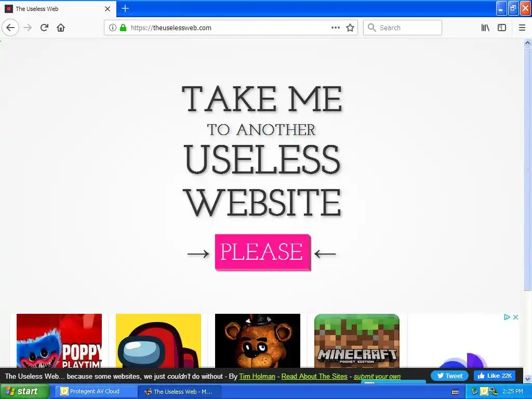The width and height of the screenshot is (532, 399).
Task: Restore down the browser window
Action: point(513,8)
